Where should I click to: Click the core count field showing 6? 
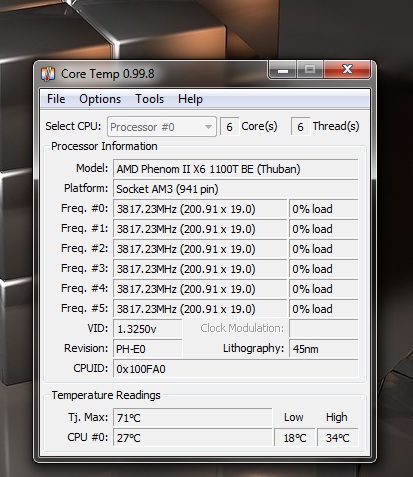[229, 127]
